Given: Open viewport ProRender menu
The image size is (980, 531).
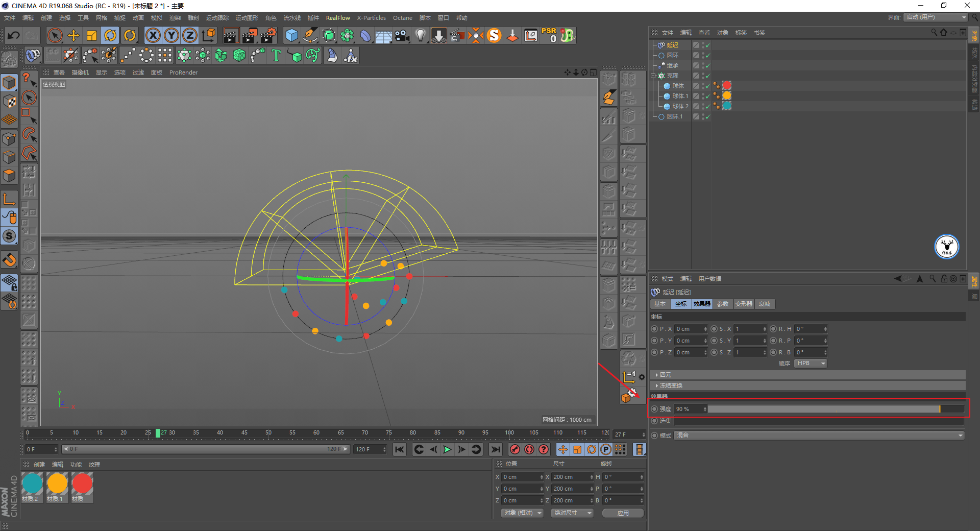Looking at the screenshot, I should pos(183,73).
